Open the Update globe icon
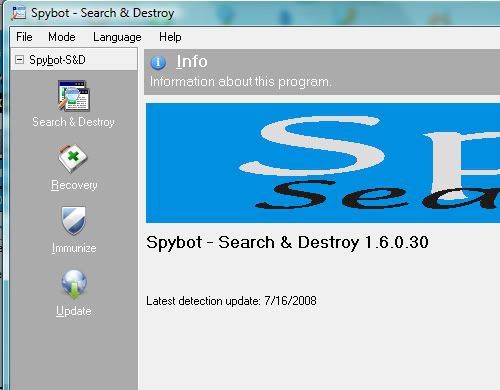 pos(74,284)
